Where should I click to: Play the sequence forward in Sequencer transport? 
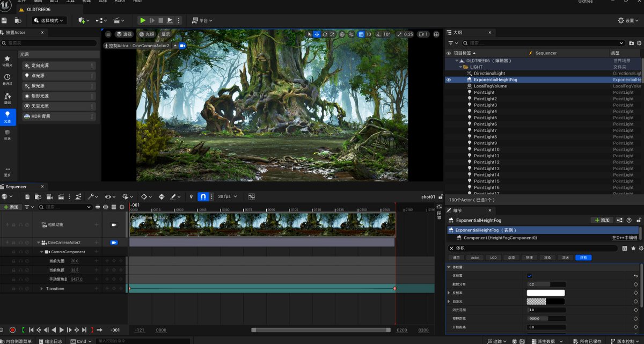click(x=61, y=330)
